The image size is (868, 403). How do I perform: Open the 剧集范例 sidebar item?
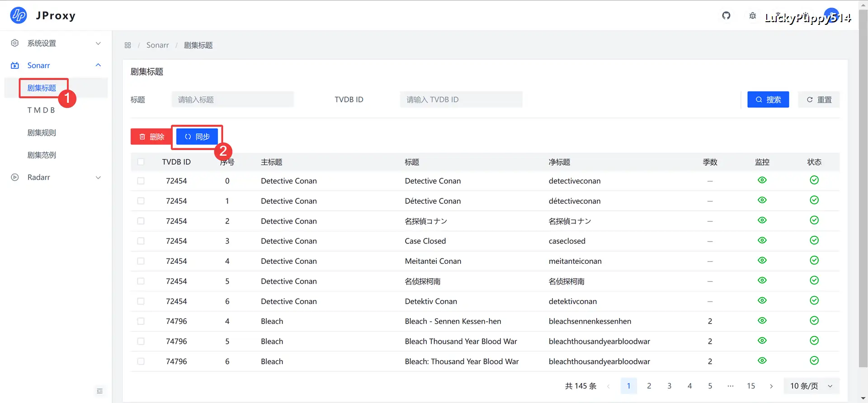coord(42,155)
